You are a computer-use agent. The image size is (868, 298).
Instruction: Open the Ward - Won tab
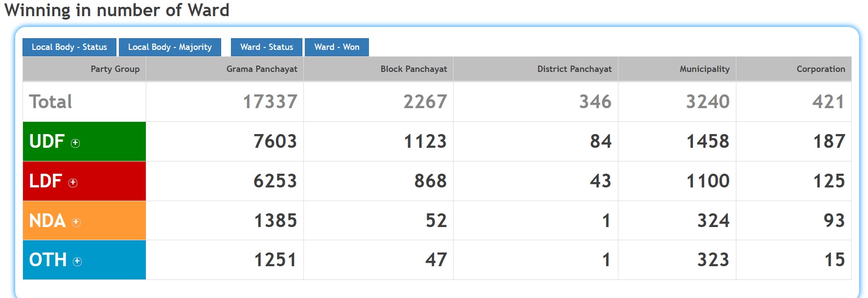(x=337, y=47)
